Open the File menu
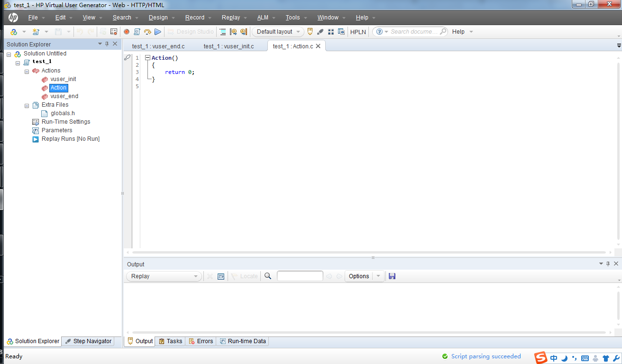 pos(33,18)
